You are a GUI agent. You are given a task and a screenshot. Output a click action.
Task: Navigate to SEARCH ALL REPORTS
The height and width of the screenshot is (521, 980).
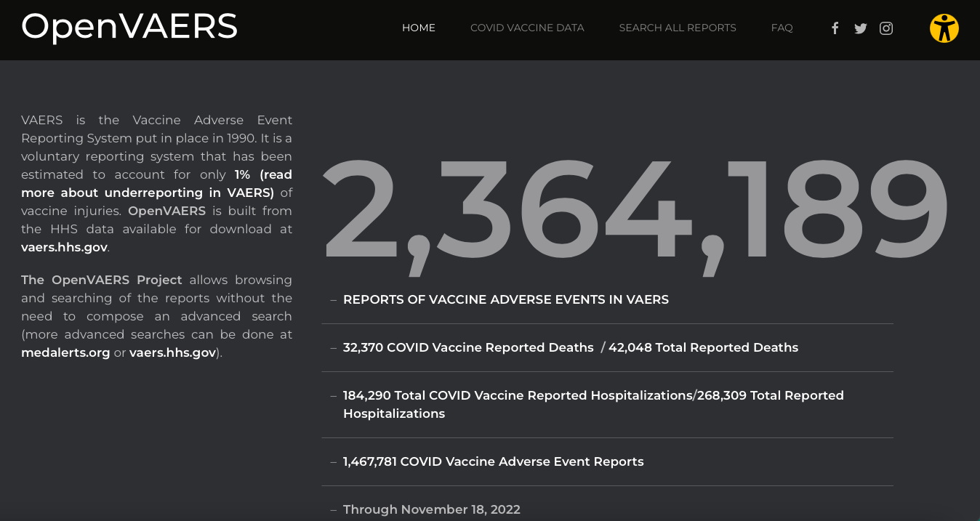pyautogui.click(x=678, y=28)
